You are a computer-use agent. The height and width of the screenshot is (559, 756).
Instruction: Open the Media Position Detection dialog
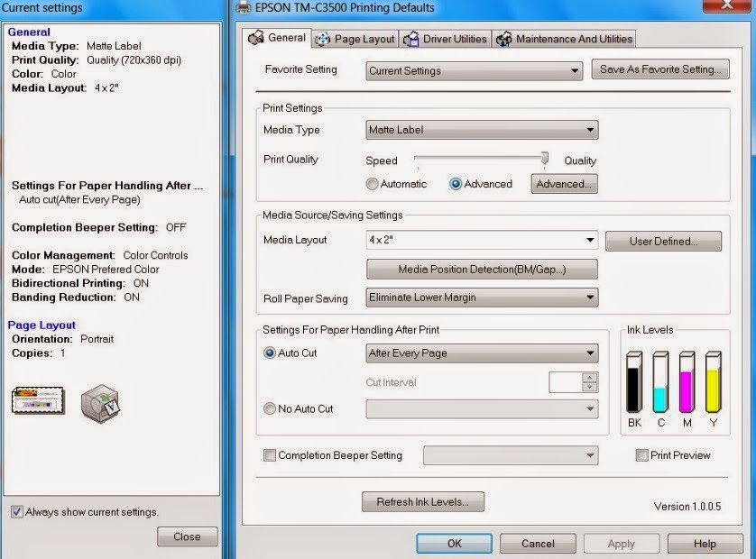[480, 269]
